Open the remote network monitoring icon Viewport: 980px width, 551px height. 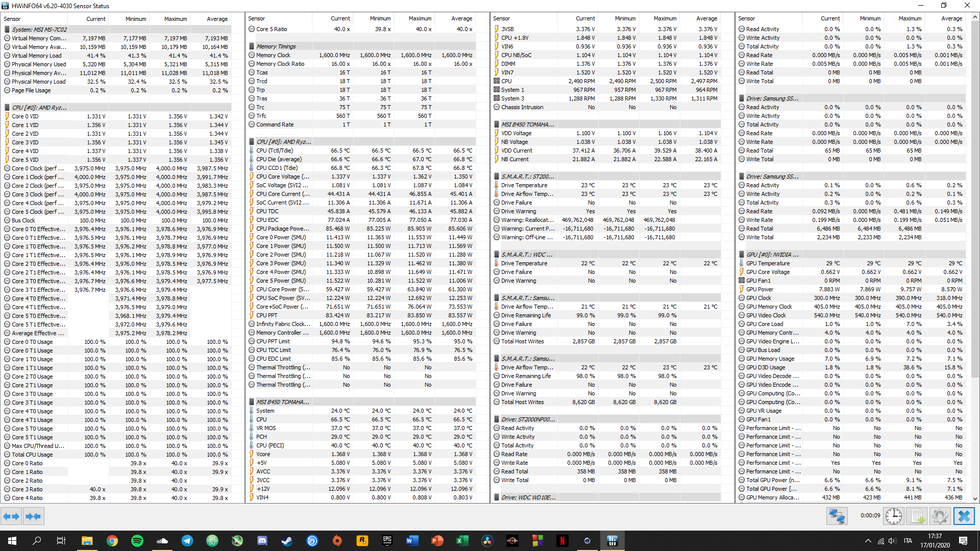click(x=837, y=516)
